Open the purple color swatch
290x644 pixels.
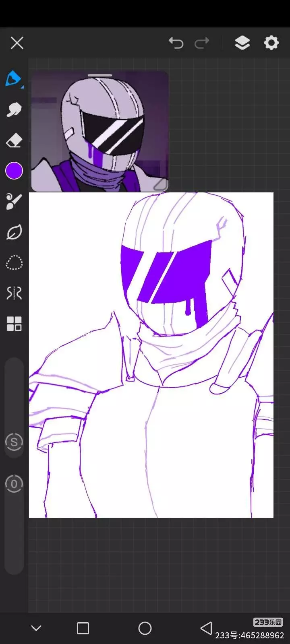14,171
